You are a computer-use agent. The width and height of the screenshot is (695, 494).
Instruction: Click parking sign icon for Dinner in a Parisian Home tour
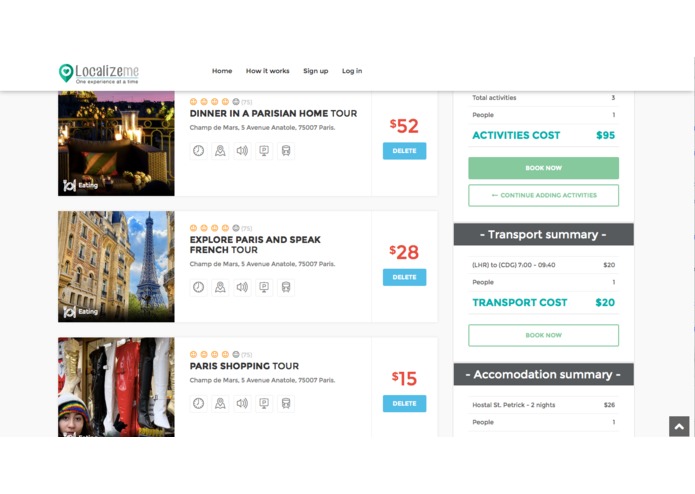264,151
